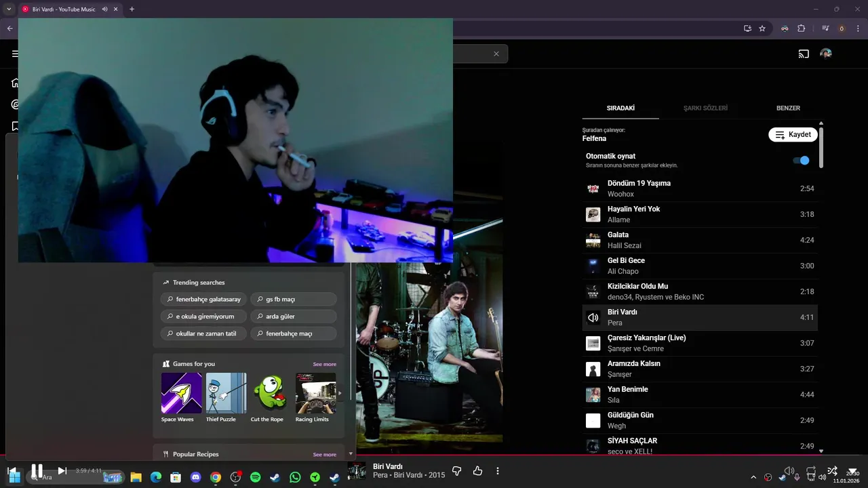This screenshot has height=488, width=868.
Task: Open Spotify from the Windows taskbar
Action: pos(255,477)
